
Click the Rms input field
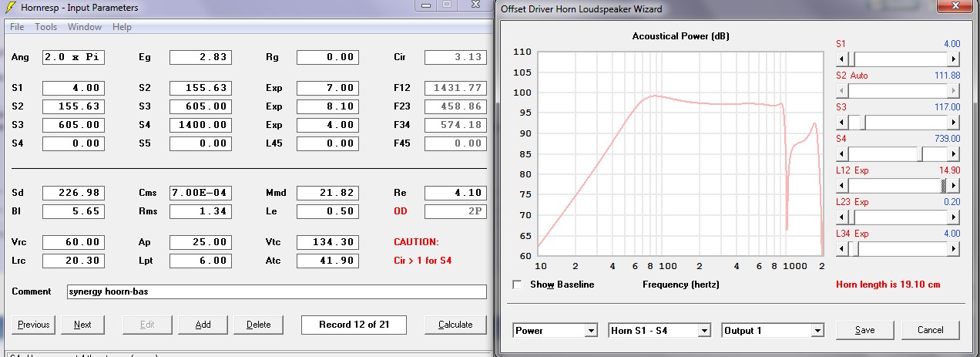pos(200,211)
